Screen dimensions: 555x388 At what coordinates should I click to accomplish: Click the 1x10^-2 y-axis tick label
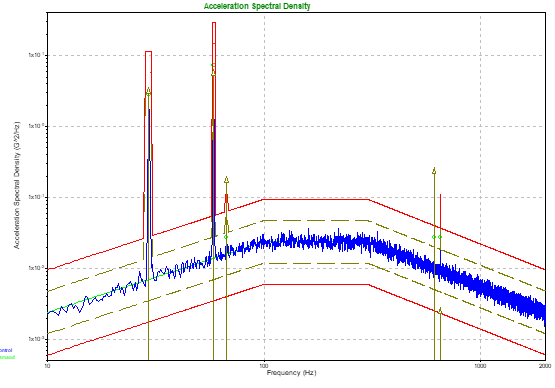click(36, 268)
